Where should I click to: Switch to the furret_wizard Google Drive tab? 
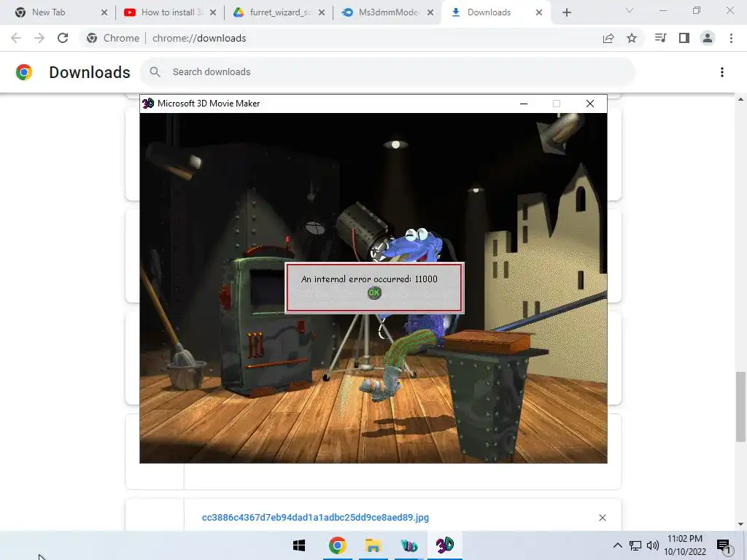pos(279,12)
